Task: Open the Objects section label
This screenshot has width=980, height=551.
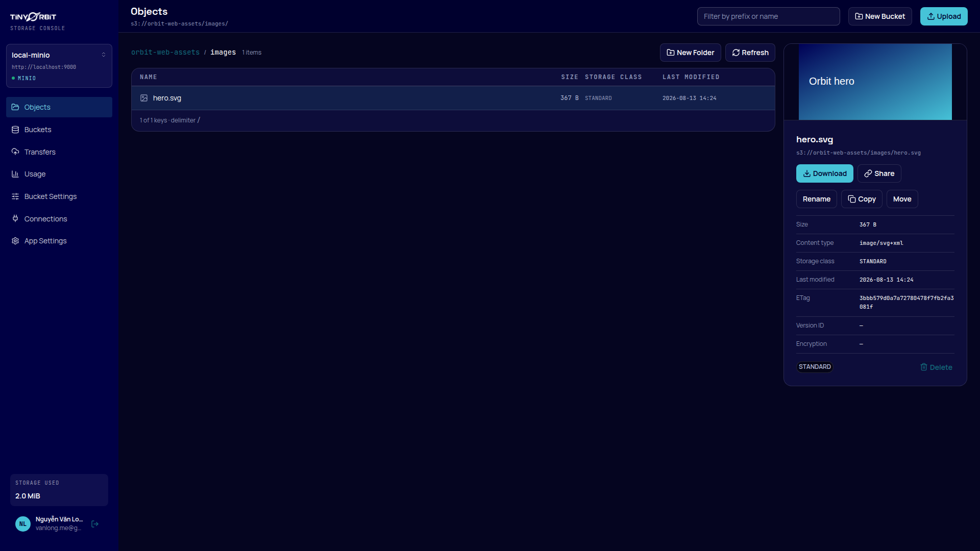Action: (x=37, y=107)
